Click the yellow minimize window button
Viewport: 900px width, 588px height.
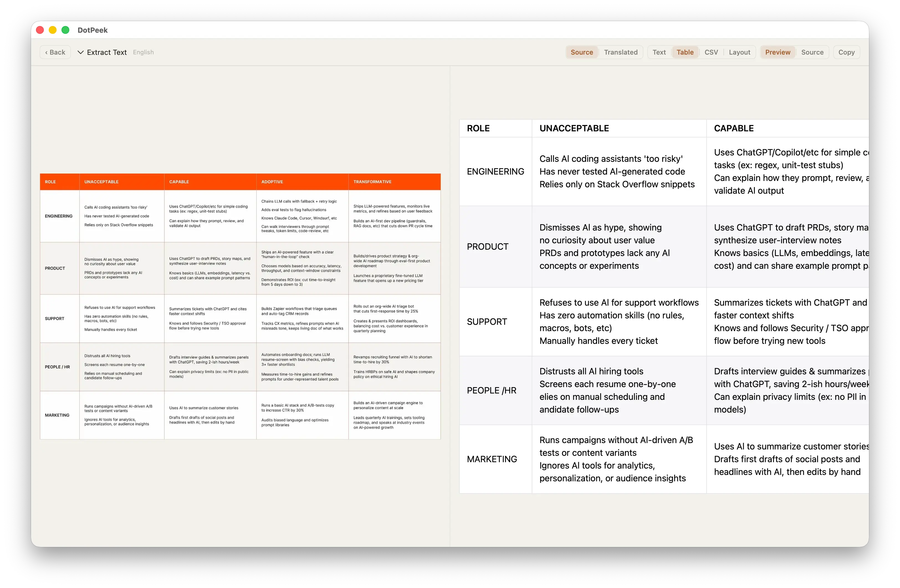53,30
